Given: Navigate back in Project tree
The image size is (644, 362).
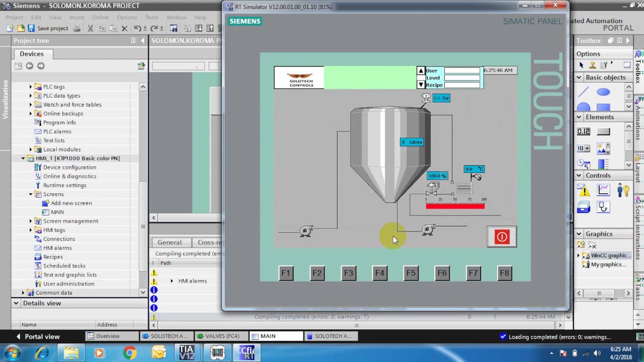Looking at the screenshot, I should pyautogui.click(x=29, y=66).
